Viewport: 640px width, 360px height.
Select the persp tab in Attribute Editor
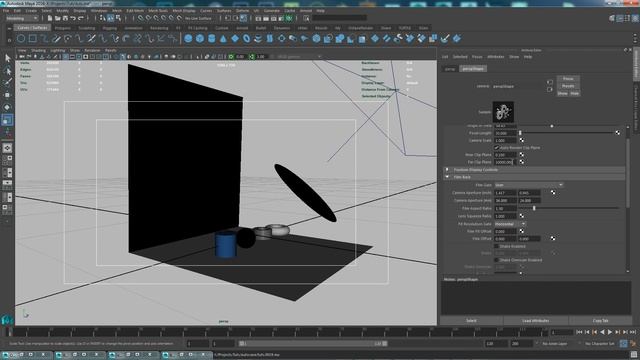pos(450,69)
